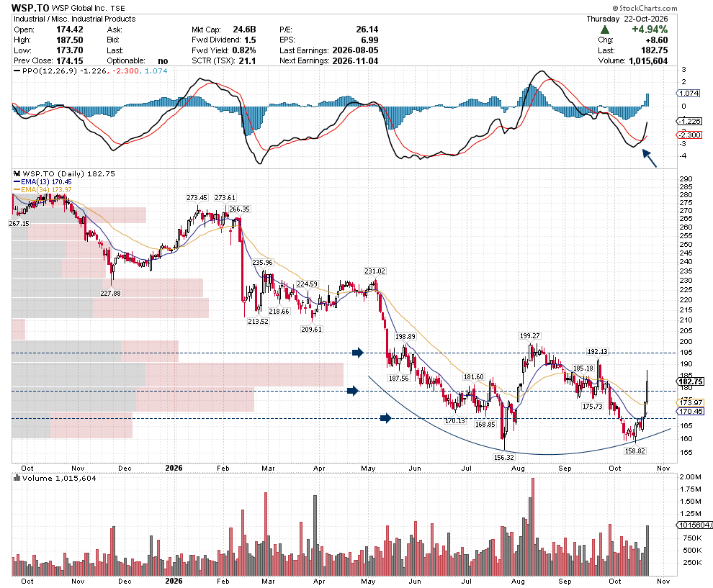
Task: Click the Open value 174.42
Action: coord(70,30)
